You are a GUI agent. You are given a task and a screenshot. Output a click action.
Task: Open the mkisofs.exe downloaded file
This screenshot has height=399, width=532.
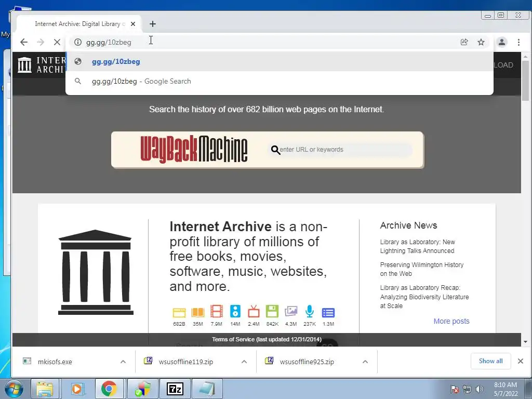[55, 362]
